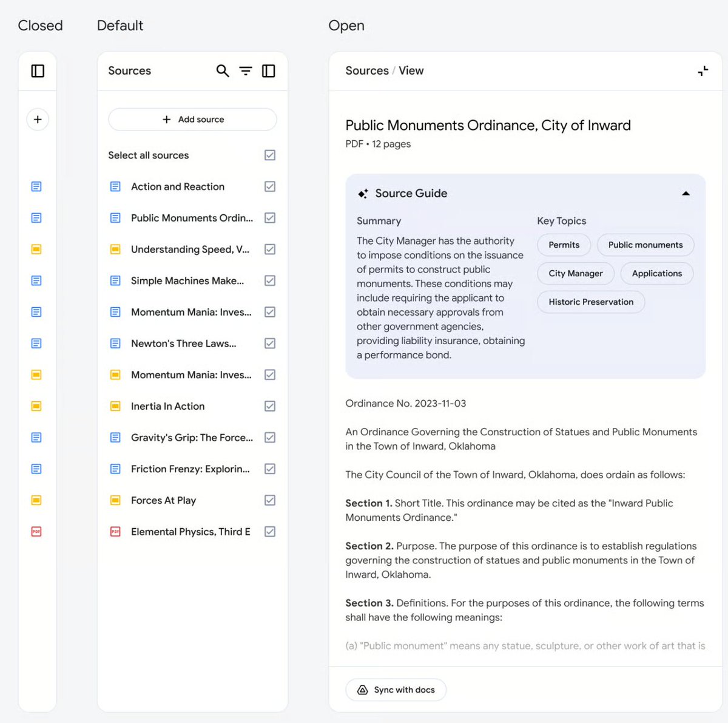Viewport: 728px width, 723px height.
Task: Click the panel collapse icon in Sources header
Action: coord(268,71)
